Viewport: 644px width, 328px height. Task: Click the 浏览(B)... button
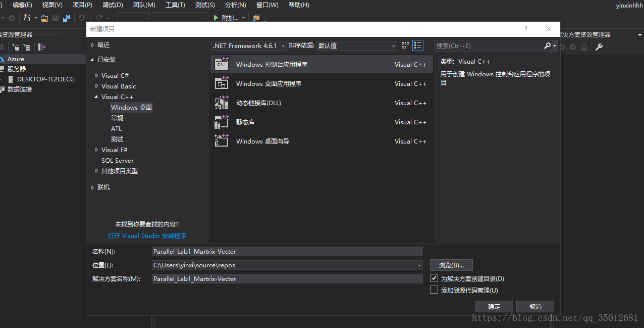pos(451,265)
